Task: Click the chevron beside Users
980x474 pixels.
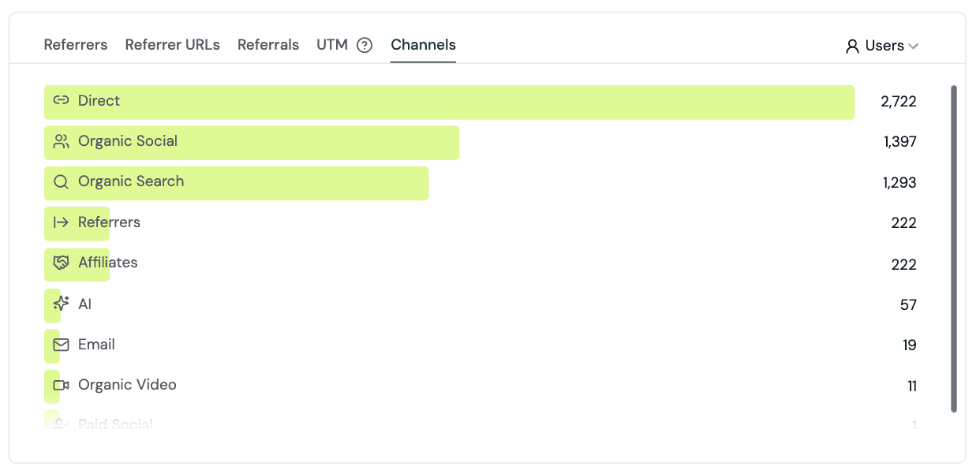Action: pos(914,46)
